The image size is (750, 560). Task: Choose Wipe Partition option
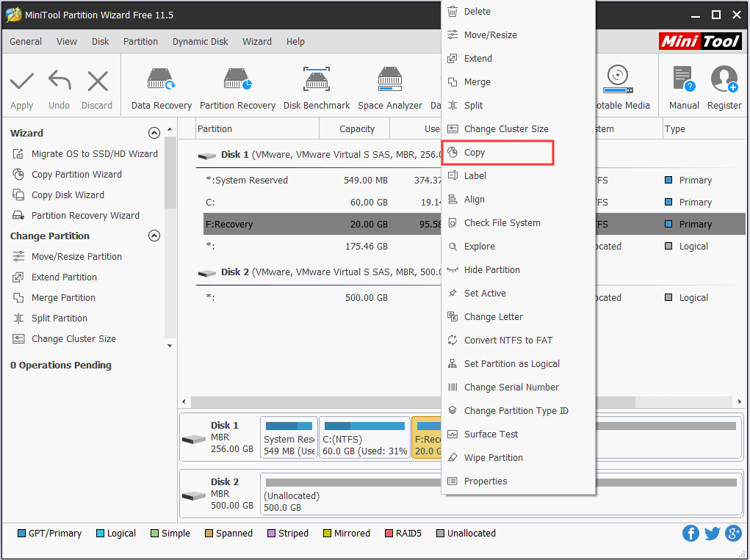tap(518, 457)
